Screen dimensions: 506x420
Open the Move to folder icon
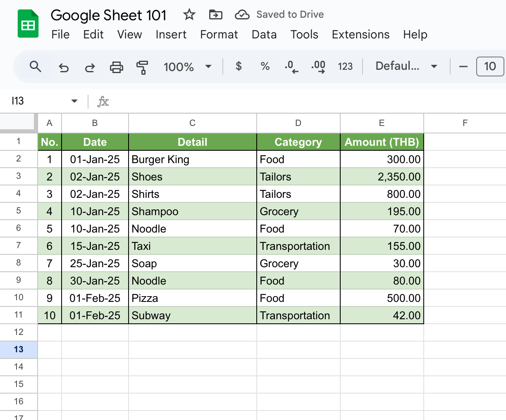215,14
